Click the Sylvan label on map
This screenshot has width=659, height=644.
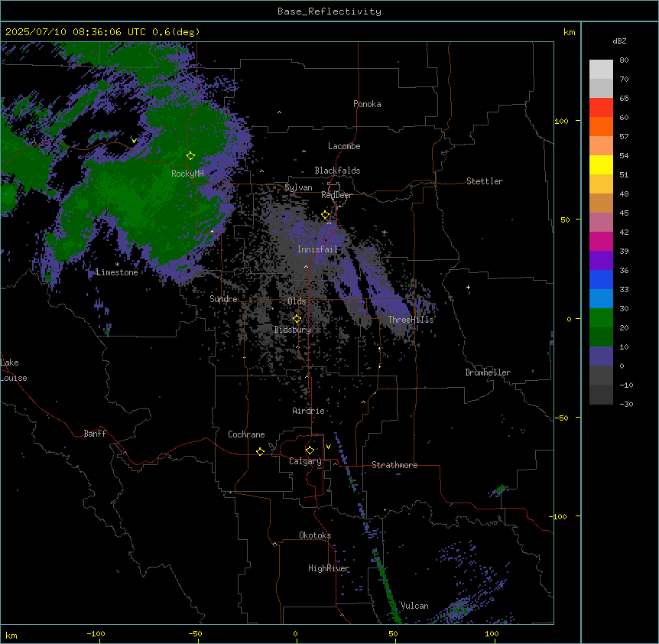[298, 187]
